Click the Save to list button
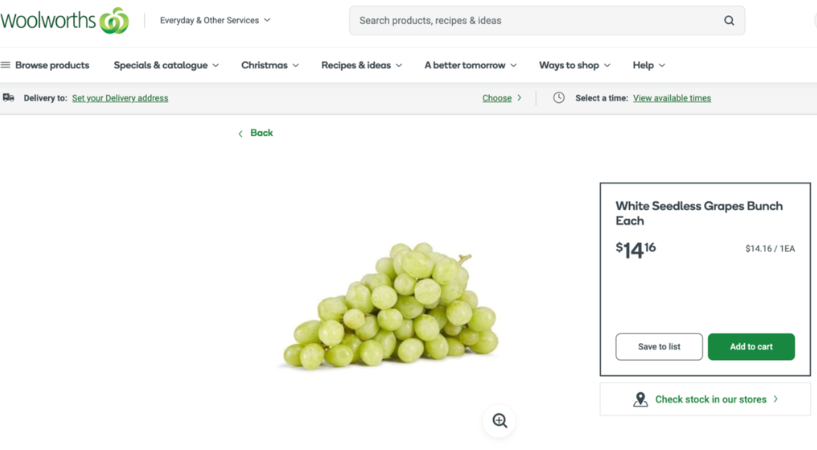Image resolution: width=817 pixels, height=450 pixels. point(659,347)
